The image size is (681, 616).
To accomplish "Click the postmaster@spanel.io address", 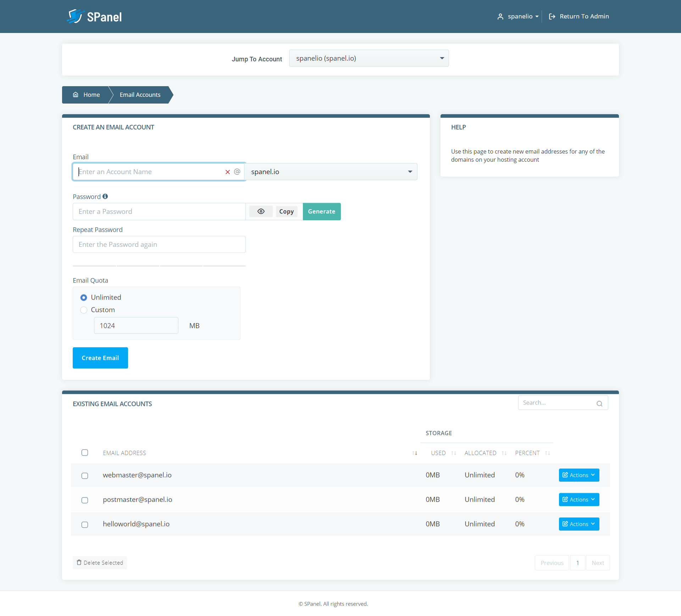I will [138, 500].
